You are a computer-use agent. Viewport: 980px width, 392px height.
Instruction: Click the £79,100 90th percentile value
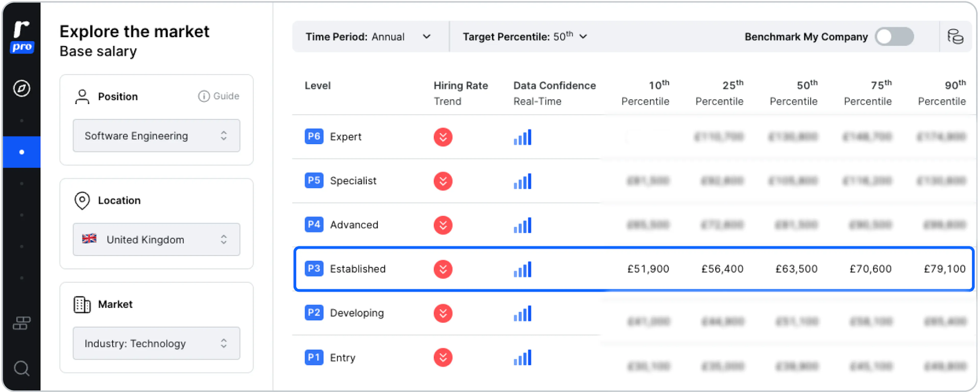tap(945, 269)
